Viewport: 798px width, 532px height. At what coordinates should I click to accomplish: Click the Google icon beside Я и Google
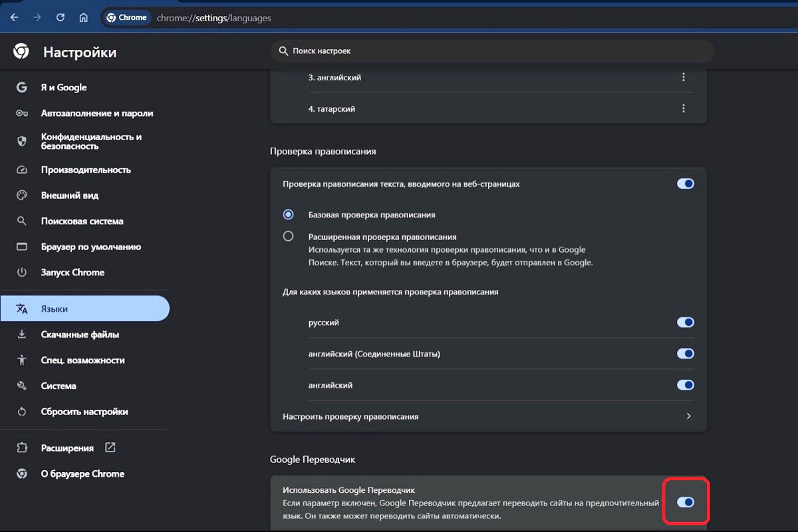tap(22, 87)
